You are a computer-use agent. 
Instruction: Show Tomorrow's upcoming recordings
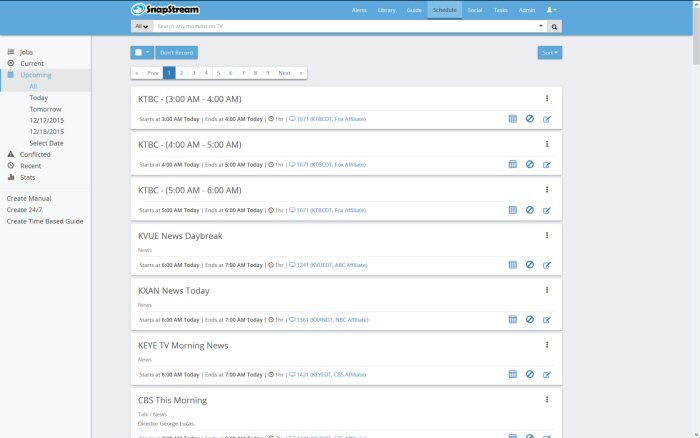[x=45, y=109]
